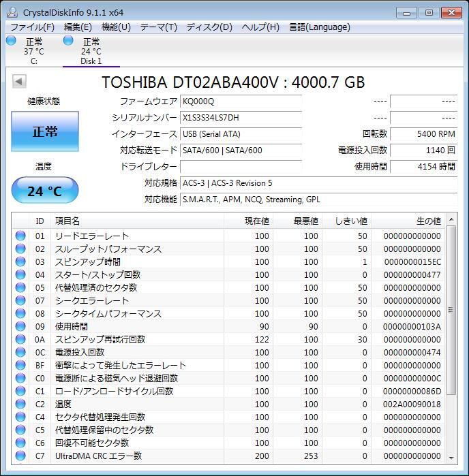Click the status icon for attribute C7

point(20,456)
